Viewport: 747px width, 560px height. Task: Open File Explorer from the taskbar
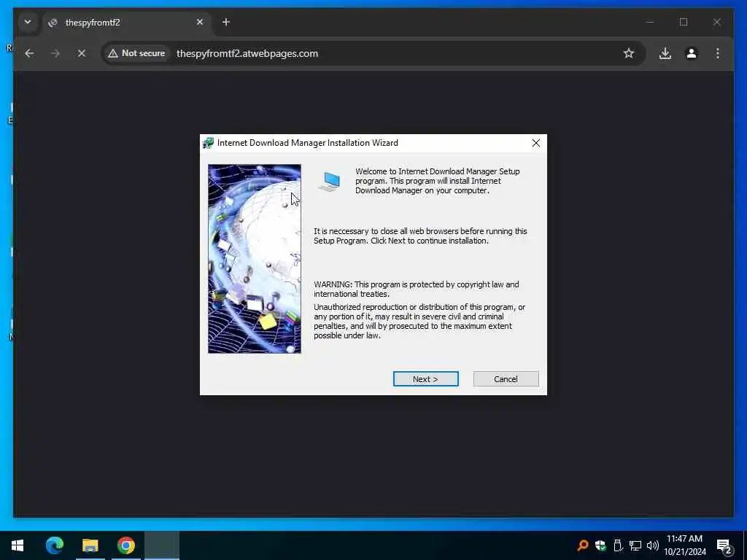coord(90,545)
